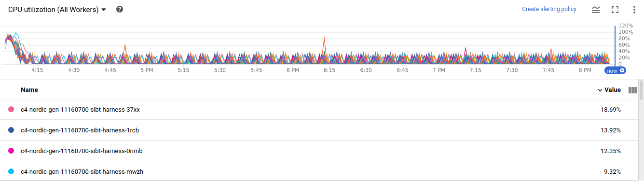Click the 18.69% value cell
644x181 pixels.
pyautogui.click(x=610, y=110)
